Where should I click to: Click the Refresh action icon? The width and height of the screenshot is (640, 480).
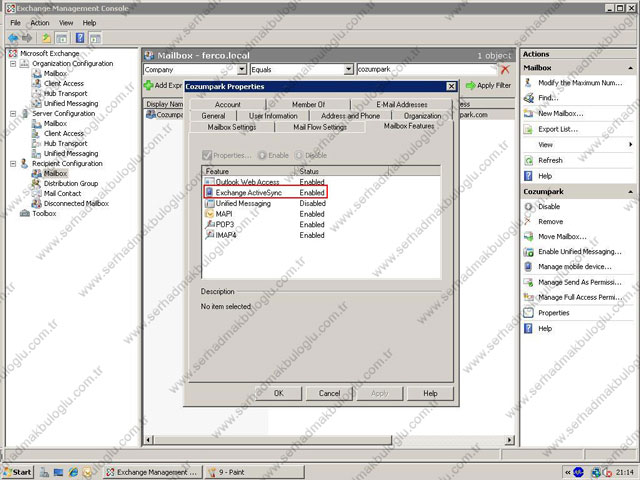pos(529,160)
